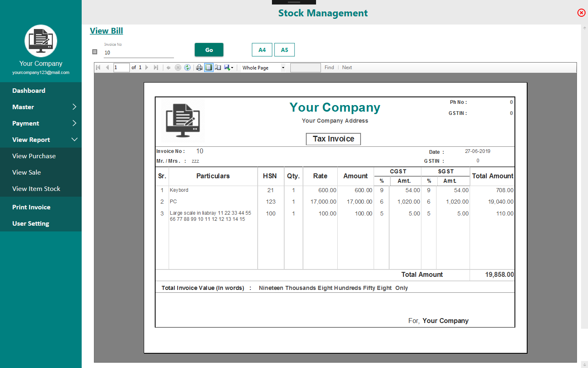Viewport: 588px width, 368px height.
Task: Open Print Invoice page
Action: 41,207
